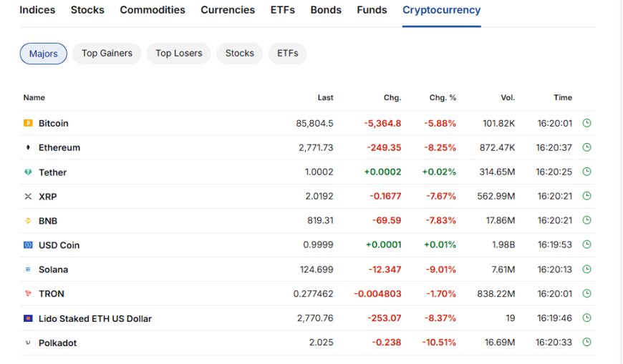Click the Lido Staked ETH logo icon
The height and width of the screenshot is (364, 623).
pyautogui.click(x=28, y=318)
